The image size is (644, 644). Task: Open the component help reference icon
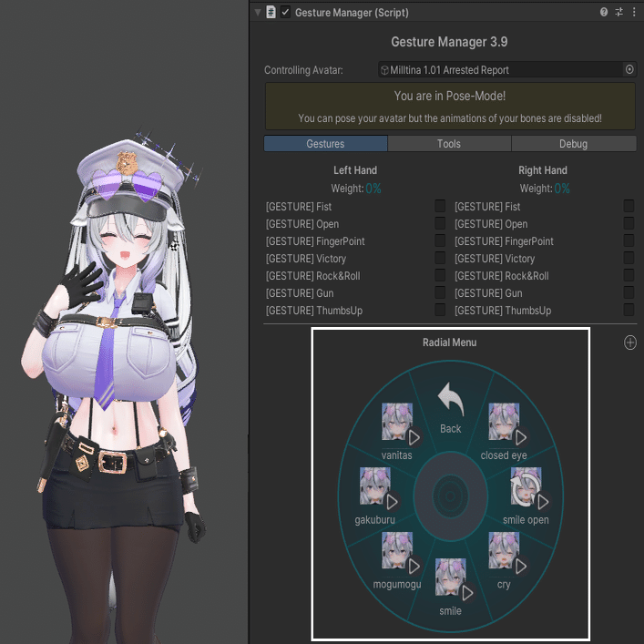coord(604,12)
